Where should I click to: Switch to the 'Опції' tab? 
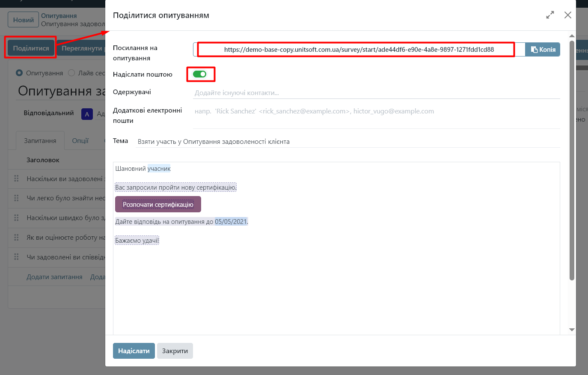[x=80, y=141]
